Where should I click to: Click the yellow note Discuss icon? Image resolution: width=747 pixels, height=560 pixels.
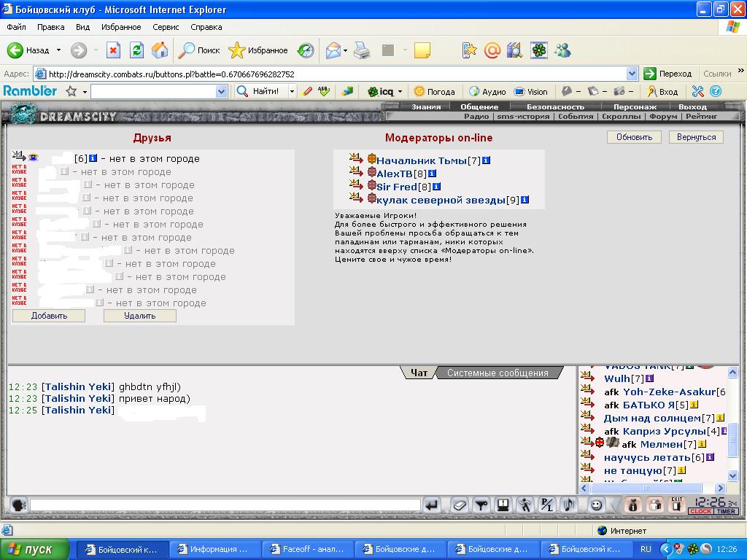[x=422, y=50]
